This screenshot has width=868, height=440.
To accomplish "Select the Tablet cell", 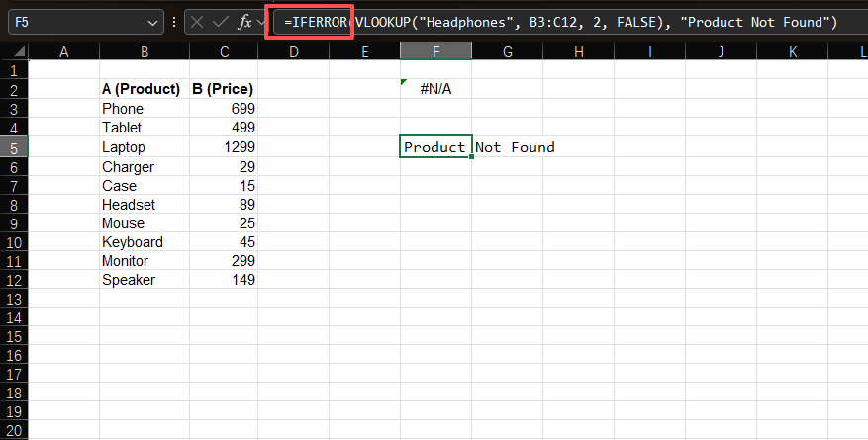I will point(145,128).
